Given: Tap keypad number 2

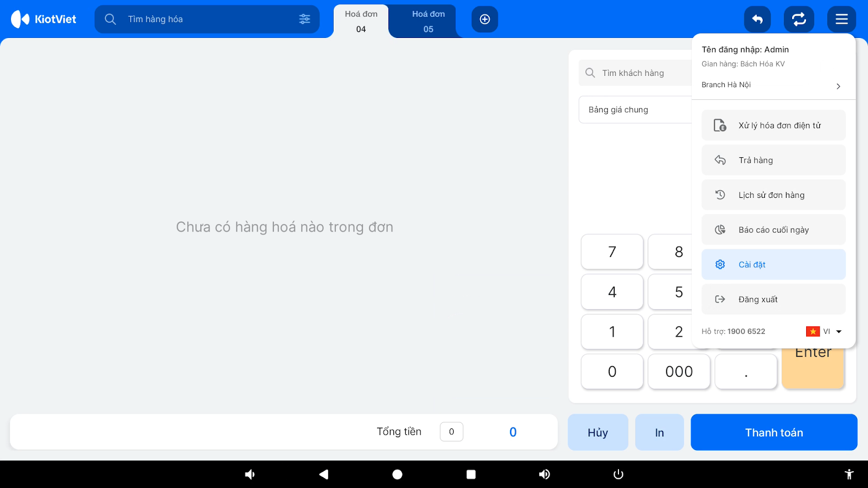Looking at the screenshot, I should coord(671,331).
